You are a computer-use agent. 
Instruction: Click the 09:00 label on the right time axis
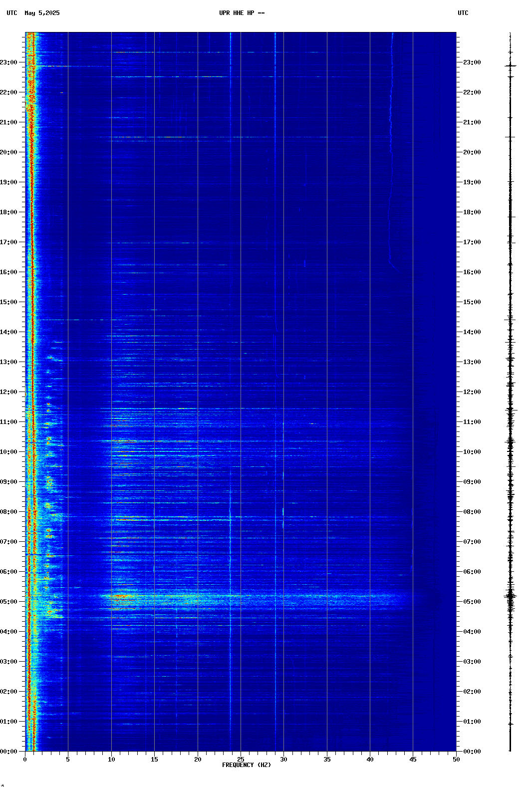click(472, 482)
